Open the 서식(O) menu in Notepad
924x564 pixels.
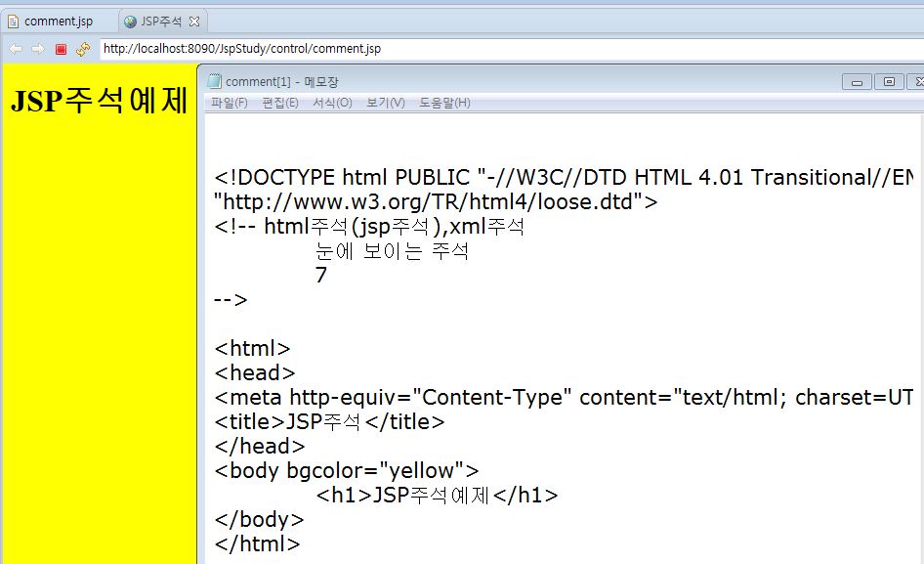click(x=332, y=103)
